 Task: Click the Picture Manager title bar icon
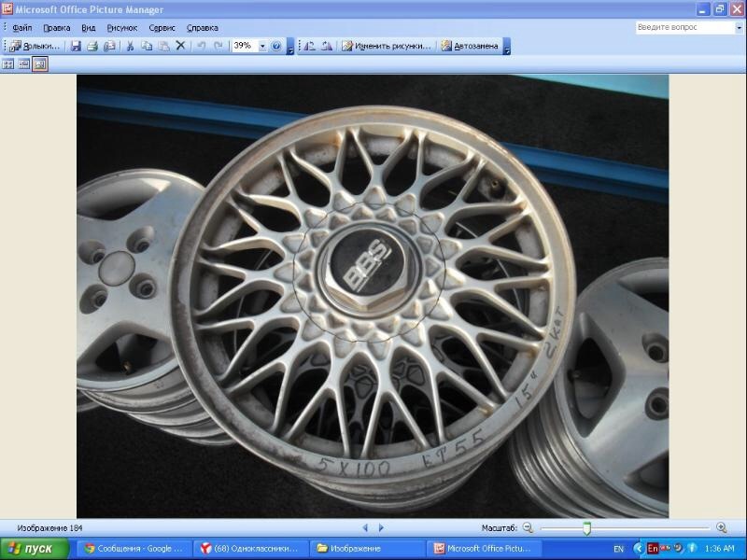coord(7,8)
